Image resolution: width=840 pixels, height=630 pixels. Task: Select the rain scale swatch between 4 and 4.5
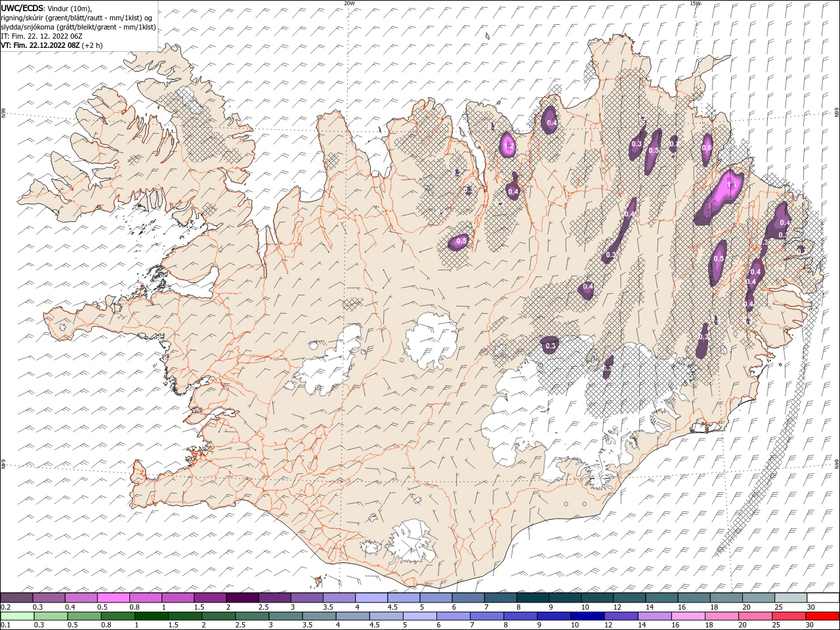click(x=352, y=616)
